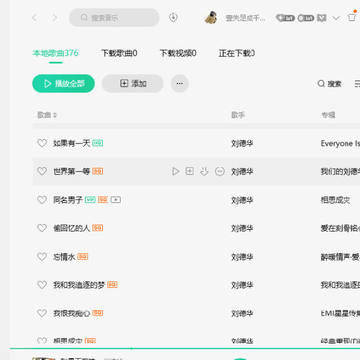360x360 pixels.
Task: Add 世界第一等 to playlist icon
Action: [x=190, y=171]
